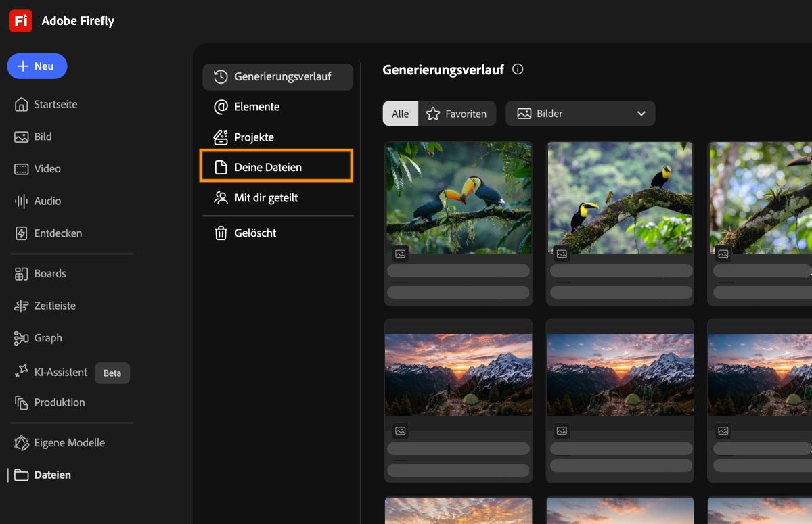The width and height of the screenshot is (812, 524).
Task: Click the Generierungsverlauf history clock icon
Action: (x=221, y=77)
